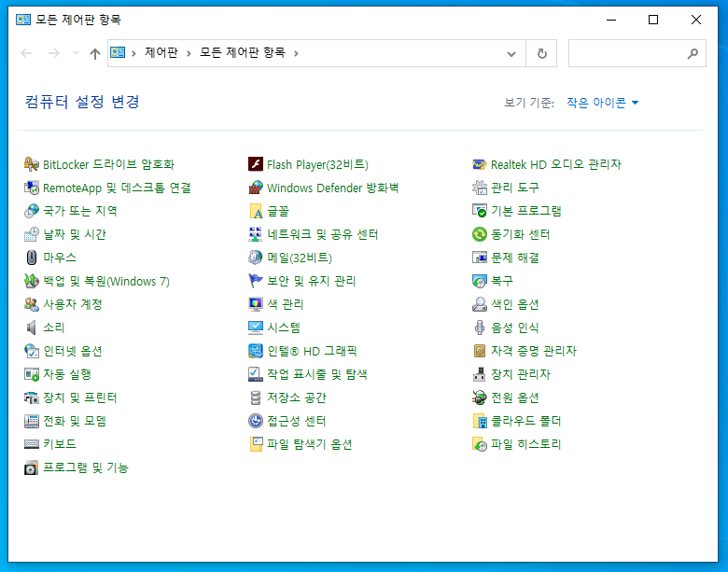Open the 기본 프로그램 link

(526, 211)
